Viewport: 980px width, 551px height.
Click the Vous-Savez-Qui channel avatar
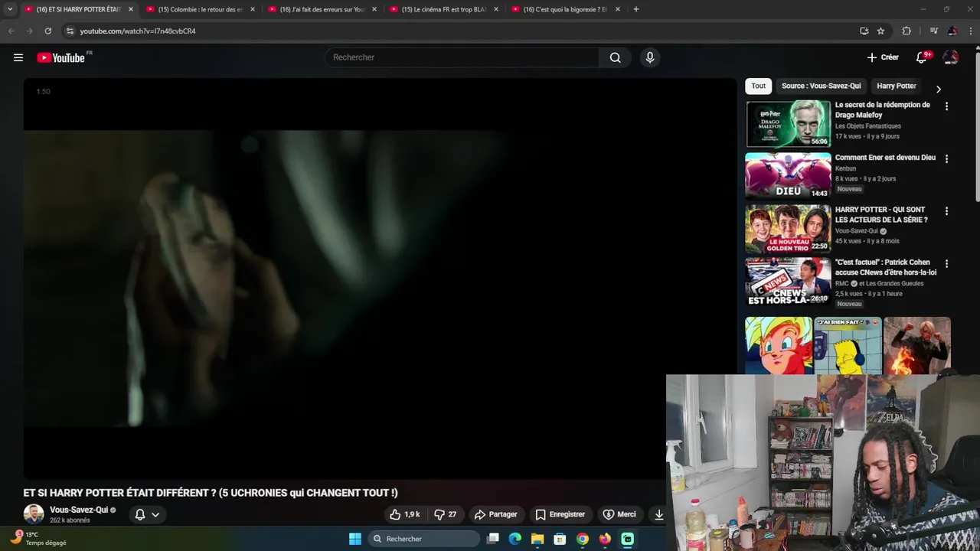(34, 514)
